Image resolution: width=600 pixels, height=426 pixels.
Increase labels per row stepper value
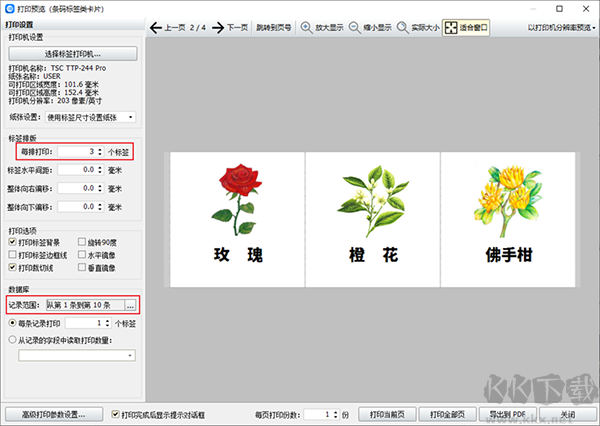coord(100,150)
